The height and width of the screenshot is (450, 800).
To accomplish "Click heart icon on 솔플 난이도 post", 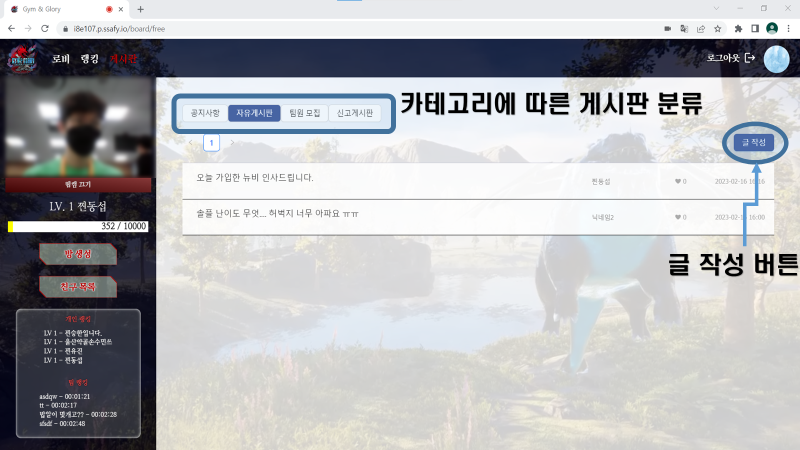I will click(678, 217).
